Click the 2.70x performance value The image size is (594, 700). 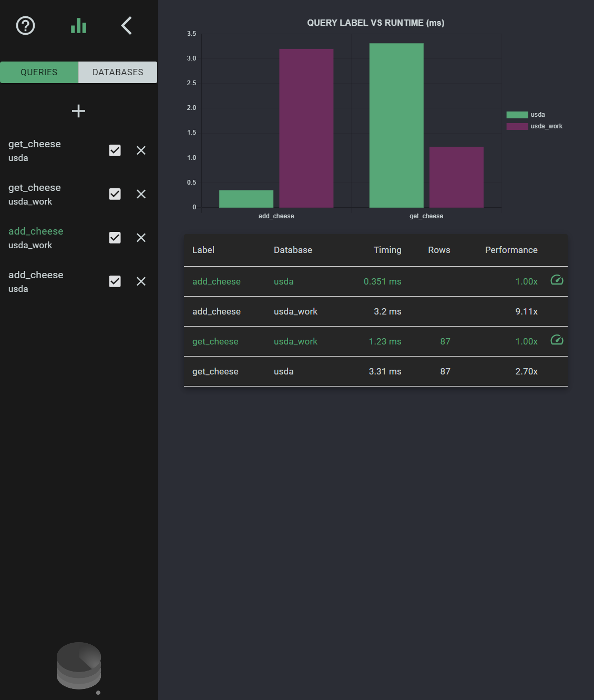coord(526,371)
